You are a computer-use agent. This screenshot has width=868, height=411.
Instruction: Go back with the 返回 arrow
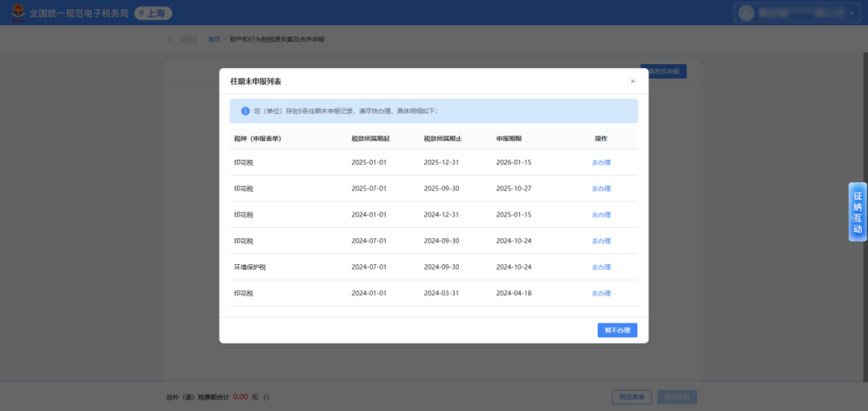(x=182, y=39)
